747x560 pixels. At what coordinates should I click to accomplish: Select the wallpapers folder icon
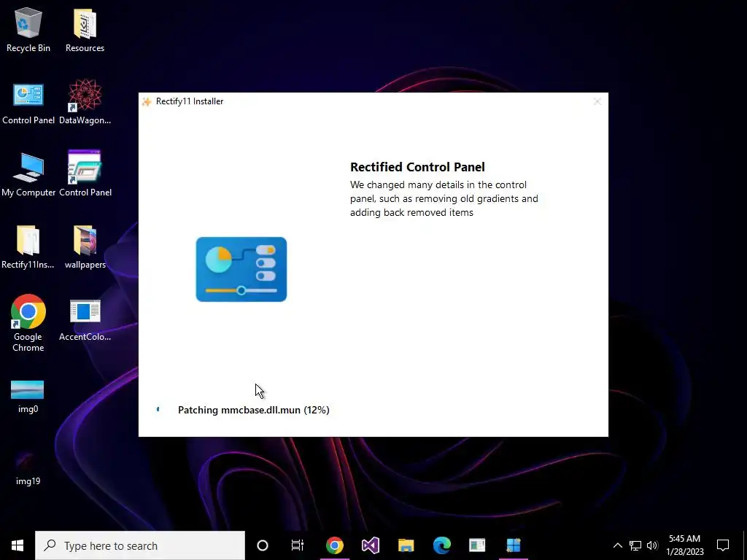tap(85, 247)
